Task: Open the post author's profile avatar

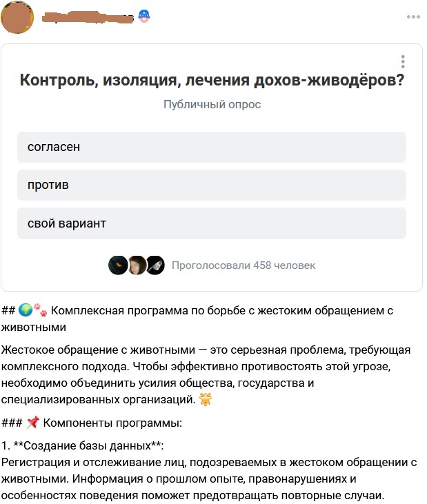Action: pyautogui.click(x=17, y=19)
